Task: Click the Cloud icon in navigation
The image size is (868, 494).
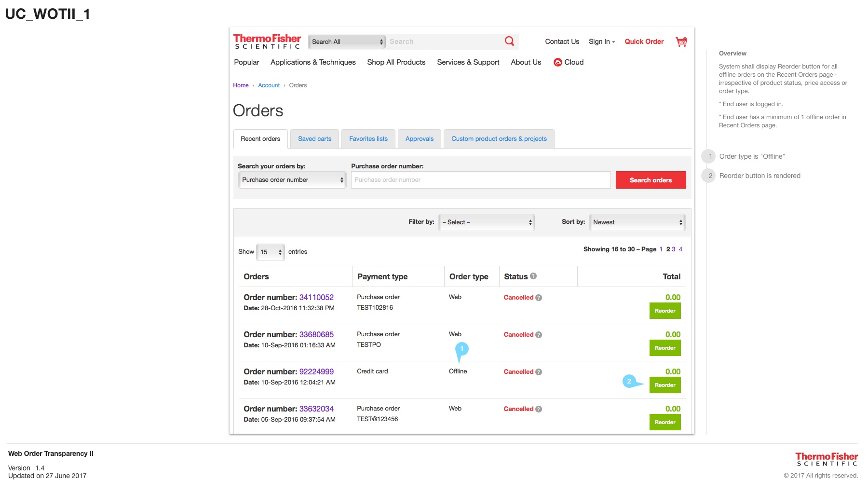Action: [558, 62]
